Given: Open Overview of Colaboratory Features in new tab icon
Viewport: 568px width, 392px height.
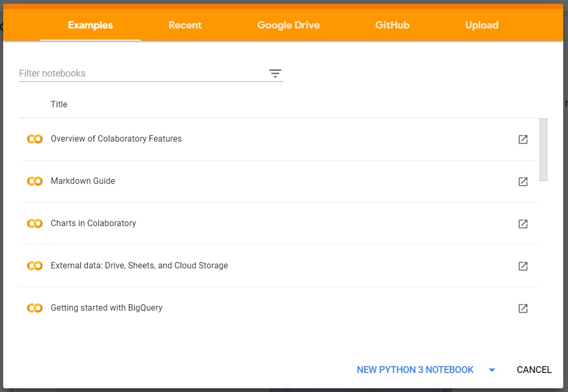Looking at the screenshot, I should pos(523,139).
